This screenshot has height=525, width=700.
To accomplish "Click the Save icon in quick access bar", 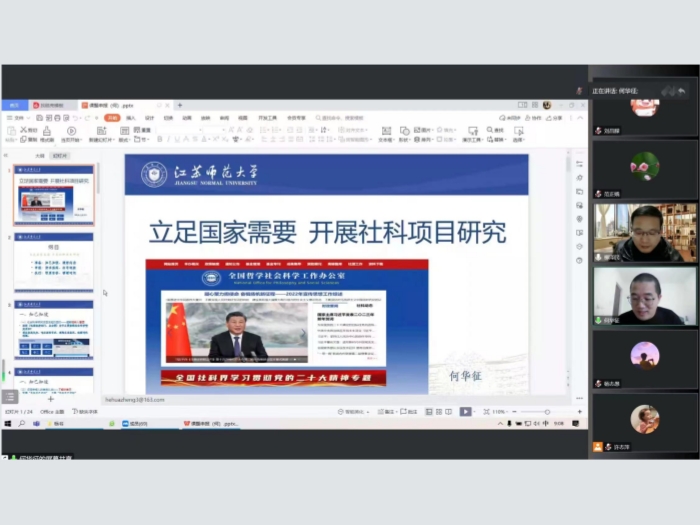I will point(39,118).
